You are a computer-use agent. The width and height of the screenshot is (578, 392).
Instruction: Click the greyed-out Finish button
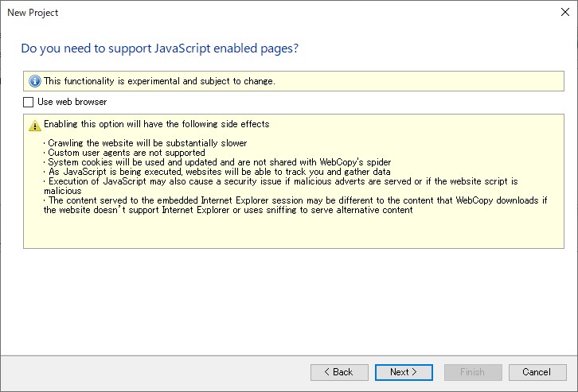pos(472,372)
